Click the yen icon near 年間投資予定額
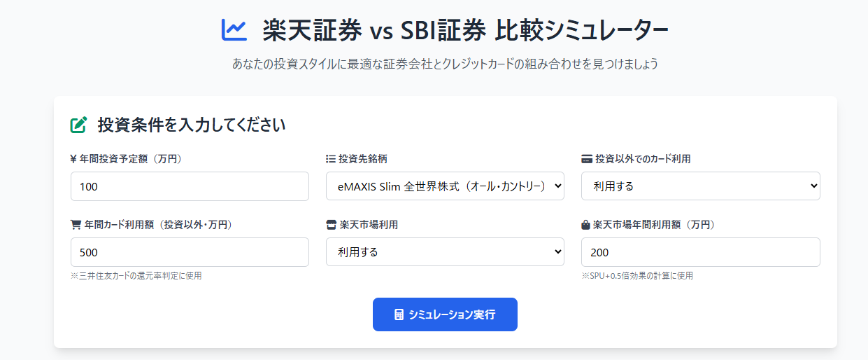The width and height of the screenshot is (868, 360). point(73,159)
